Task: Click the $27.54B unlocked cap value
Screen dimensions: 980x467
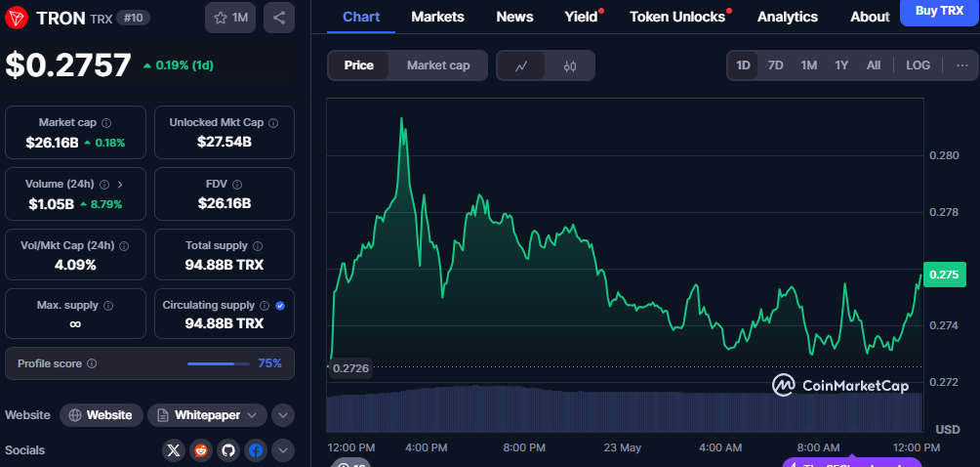Action: 225,142
